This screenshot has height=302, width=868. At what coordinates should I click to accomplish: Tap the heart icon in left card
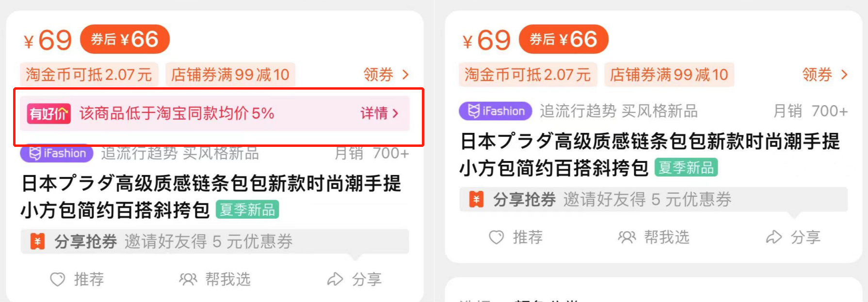[x=58, y=279]
